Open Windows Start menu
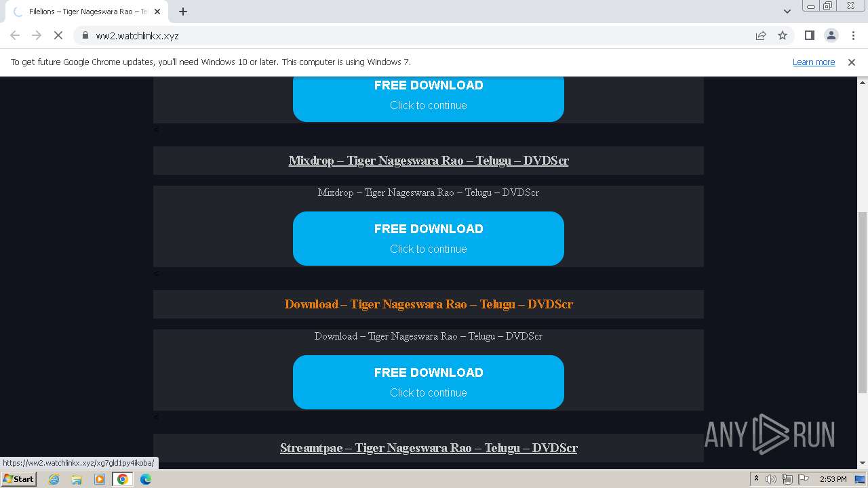The width and height of the screenshot is (868, 488). click(18, 479)
